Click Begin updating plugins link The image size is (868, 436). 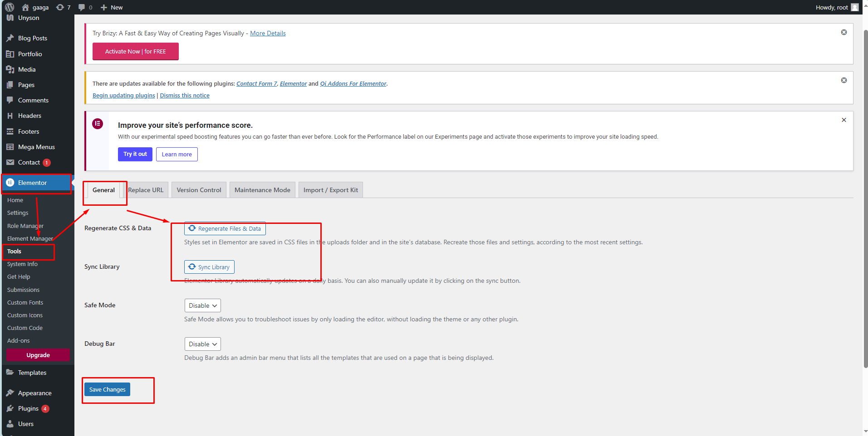coord(124,95)
